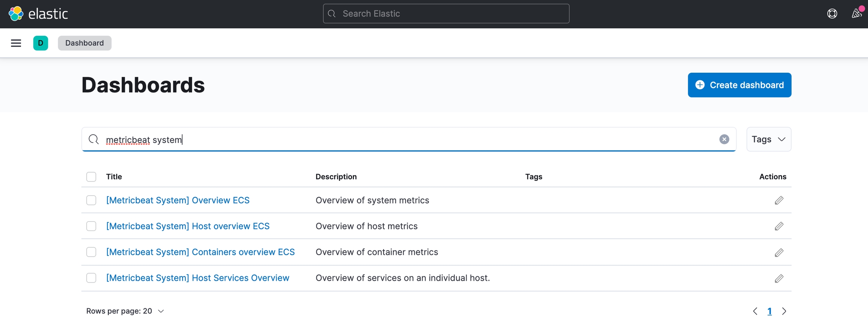Select checkbox for Containers overview ECS row
The width and height of the screenshot is (868, 329).
(91, 252)
